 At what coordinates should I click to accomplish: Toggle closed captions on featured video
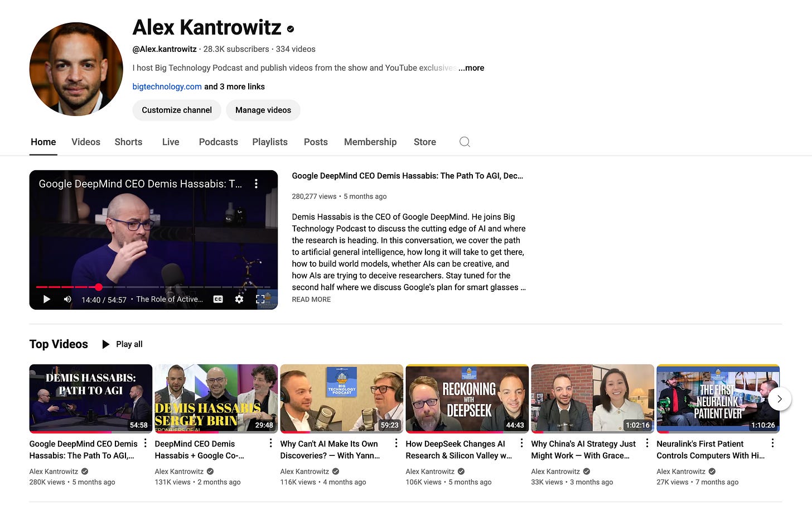218,299
